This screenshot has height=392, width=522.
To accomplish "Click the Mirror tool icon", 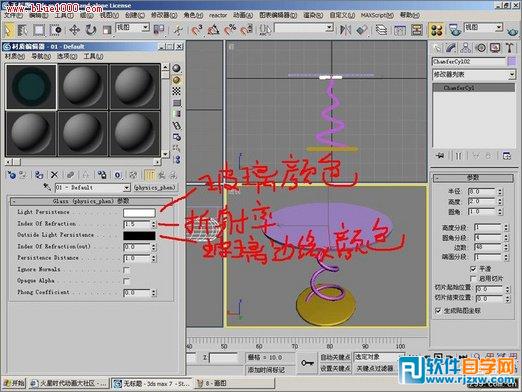I will 345,30.
